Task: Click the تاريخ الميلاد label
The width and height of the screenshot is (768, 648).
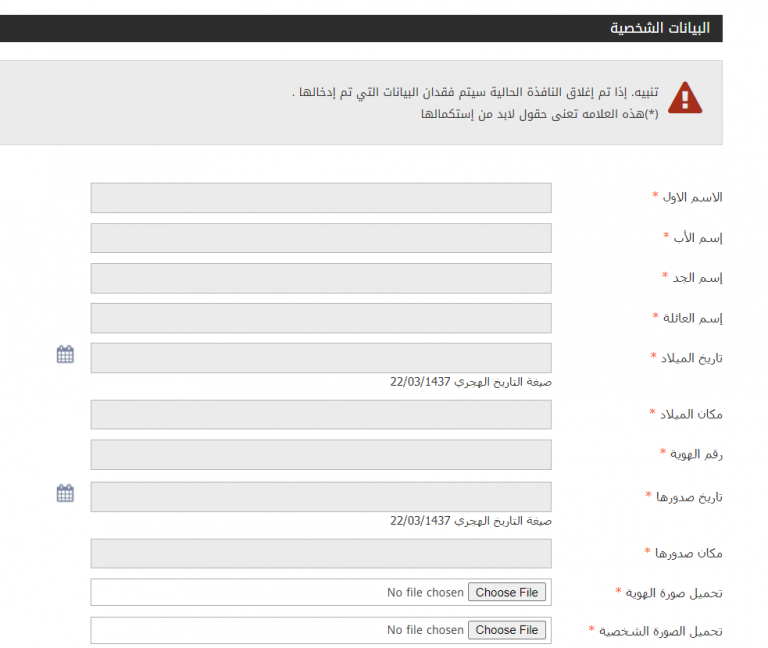Action: (x=692, y=358)
